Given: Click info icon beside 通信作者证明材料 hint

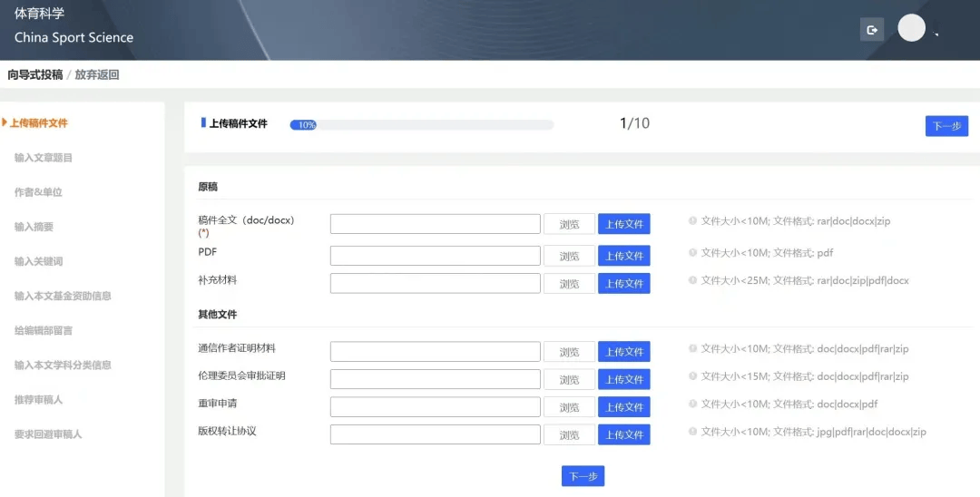Looking at the screenshot, I should pos(692,348).
